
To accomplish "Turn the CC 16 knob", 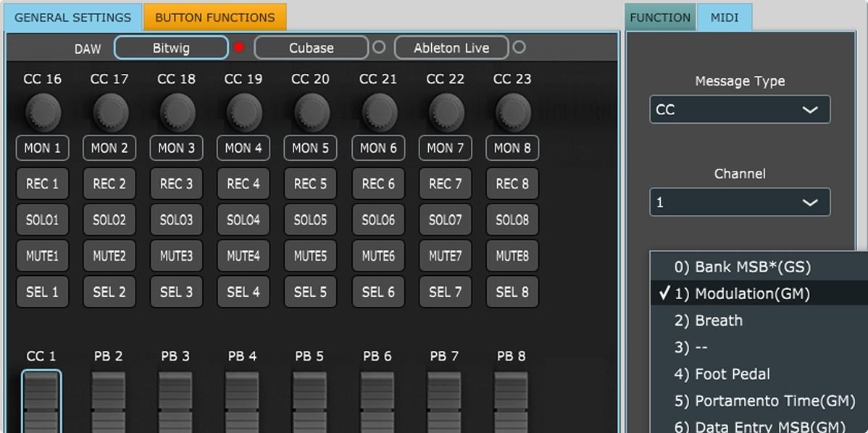I will click(x=42, y=112).
